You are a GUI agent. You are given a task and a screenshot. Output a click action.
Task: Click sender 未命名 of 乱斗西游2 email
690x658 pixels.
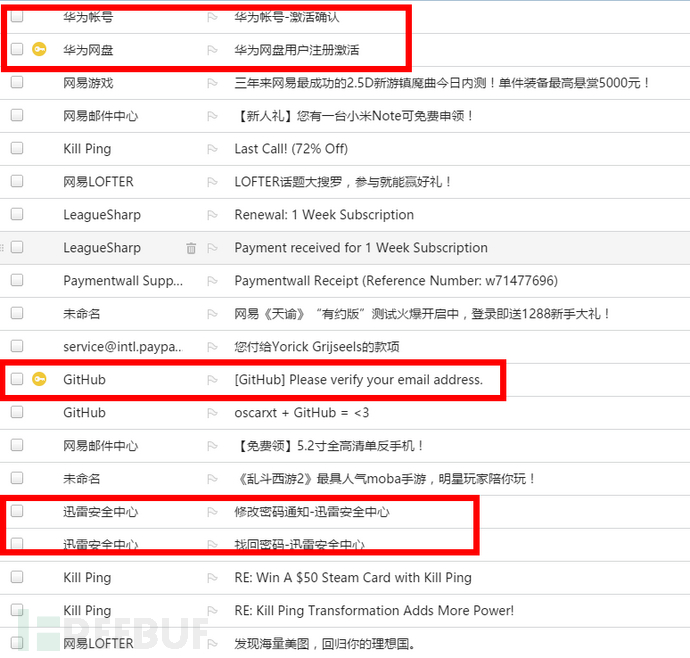tap(82, 479)
